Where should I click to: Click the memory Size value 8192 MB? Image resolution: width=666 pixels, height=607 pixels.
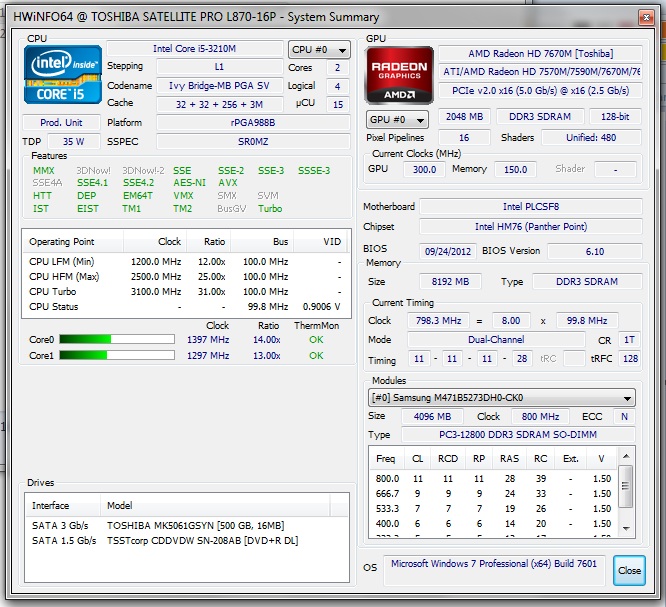tap(450, 282)
